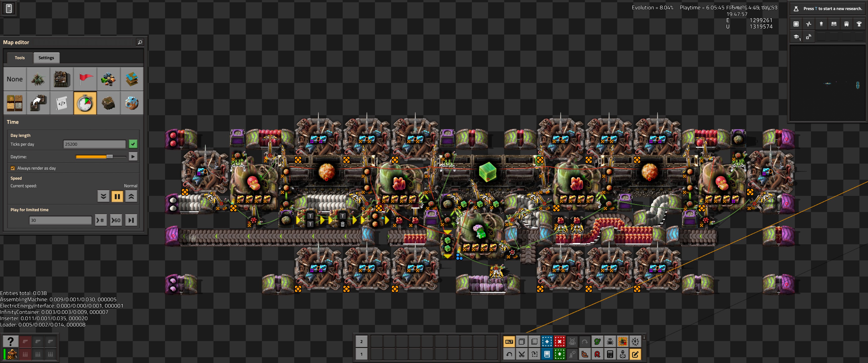Open shortcut bar options menu dots
The width and height of the screenshot is (868, 363).
[644, 338]
